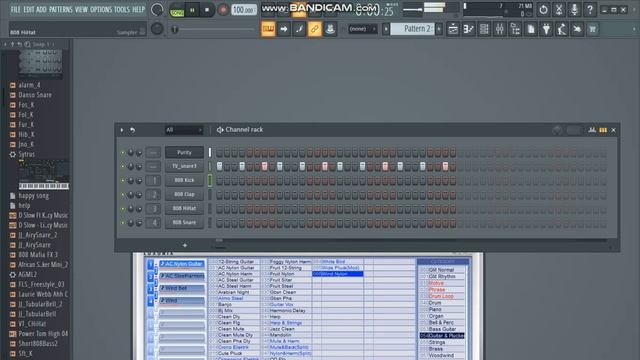
Task: Select the 808 Clap channel button
Action: (x=184, y=194)
